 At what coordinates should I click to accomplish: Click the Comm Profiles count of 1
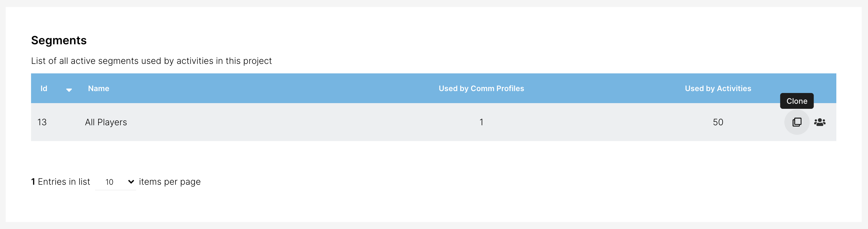(481, 122)
